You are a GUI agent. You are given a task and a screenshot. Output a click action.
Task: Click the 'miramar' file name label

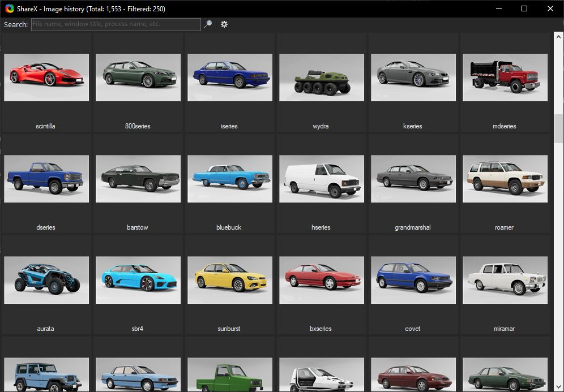505,329
